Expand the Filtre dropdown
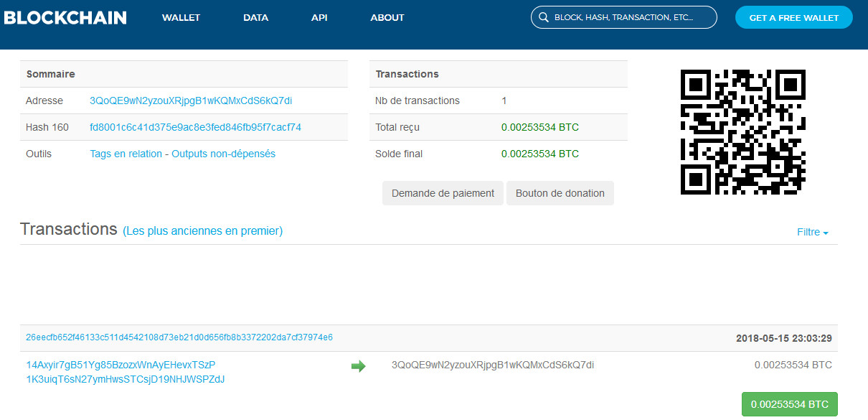Screen dimensions: 868x420 pyautogui.click(x=813, y=232)
